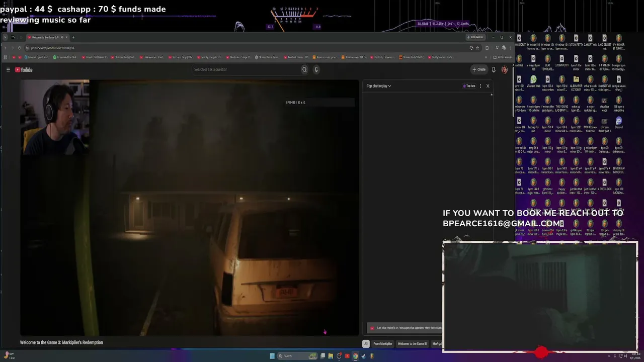Open a new browser tab
The image size is (644, 362).
pyautogui.click(x=73, y=37)
